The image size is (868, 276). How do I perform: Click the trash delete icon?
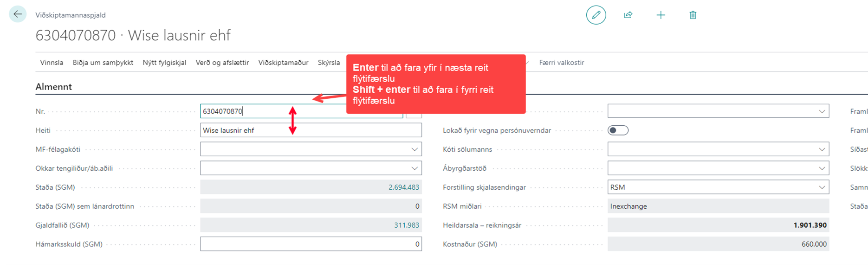[x=693, y=15]
